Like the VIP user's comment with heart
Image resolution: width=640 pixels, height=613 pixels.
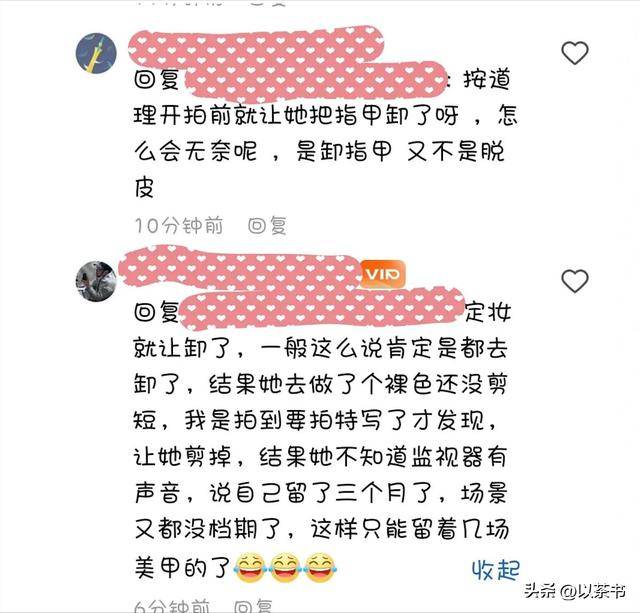click(575, 281)
